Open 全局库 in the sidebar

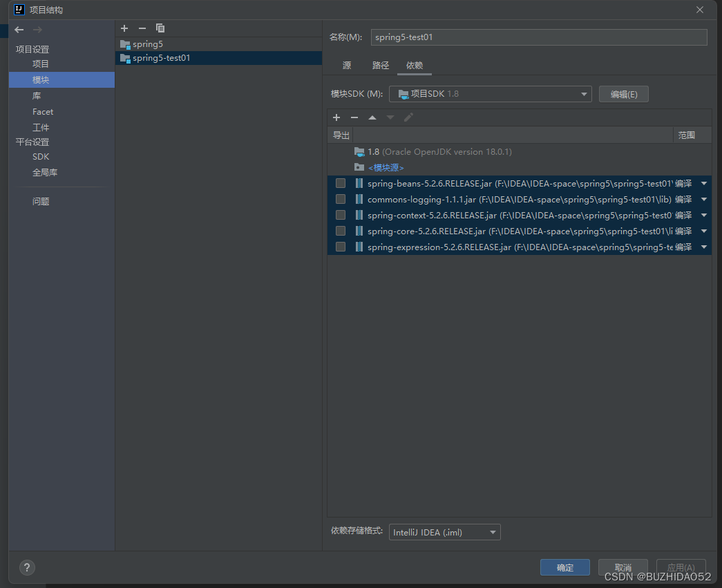point(45,173)
